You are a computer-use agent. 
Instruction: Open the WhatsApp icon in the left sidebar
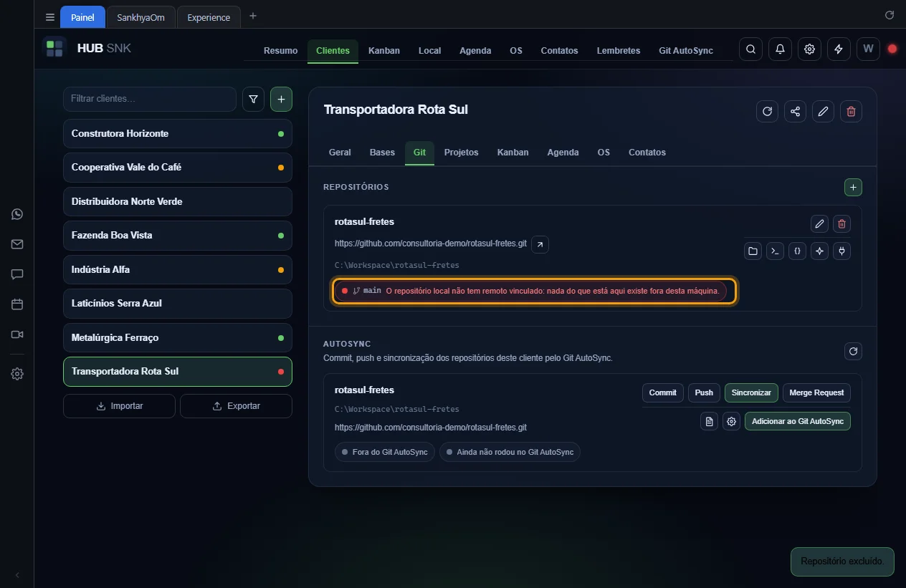coord(17,214)
